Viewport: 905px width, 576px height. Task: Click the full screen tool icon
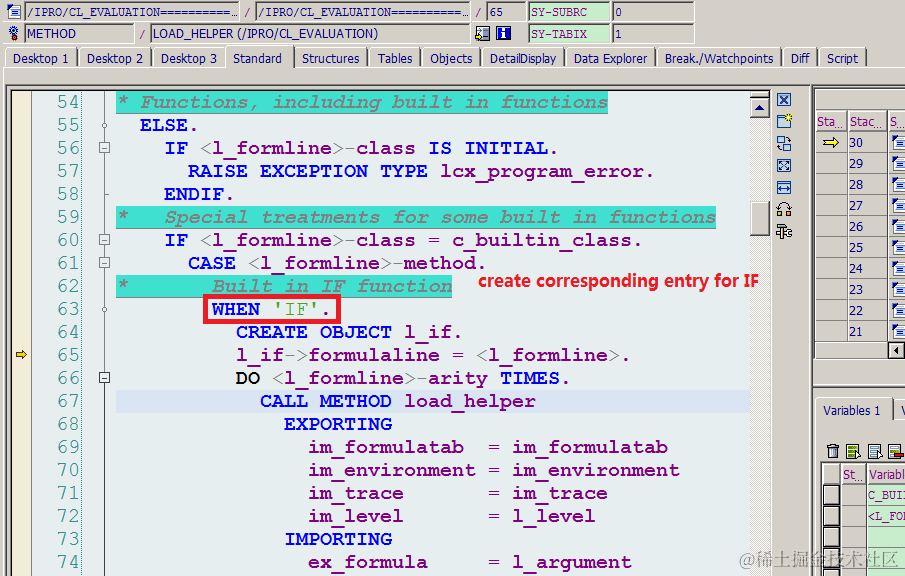[784, 166]
